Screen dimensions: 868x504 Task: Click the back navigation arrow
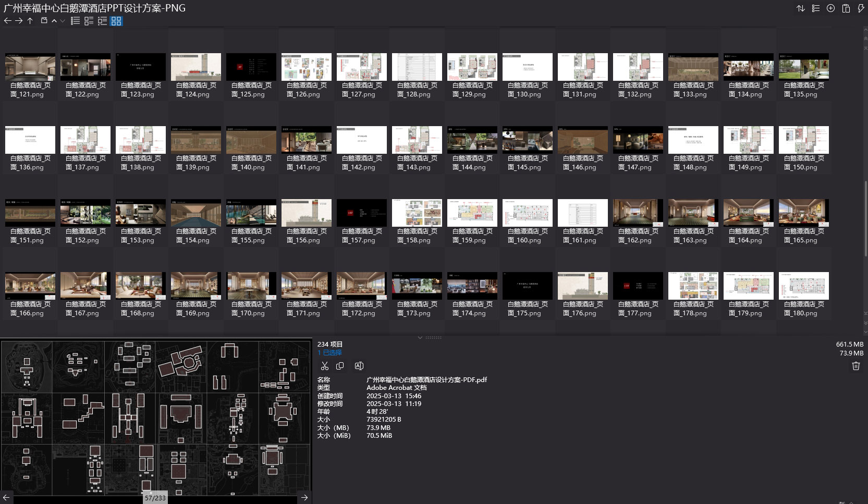tap(7, 21)
